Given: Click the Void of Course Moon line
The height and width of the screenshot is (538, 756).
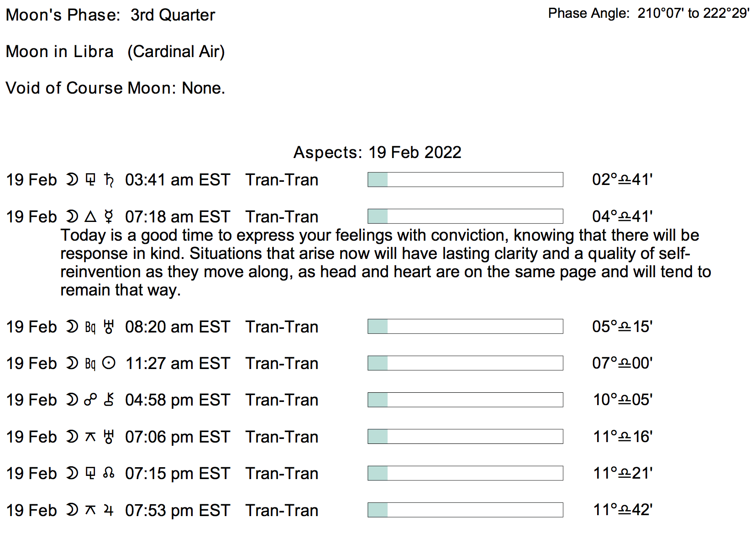Looking at the screenshot, I should (x=115, y=88).
